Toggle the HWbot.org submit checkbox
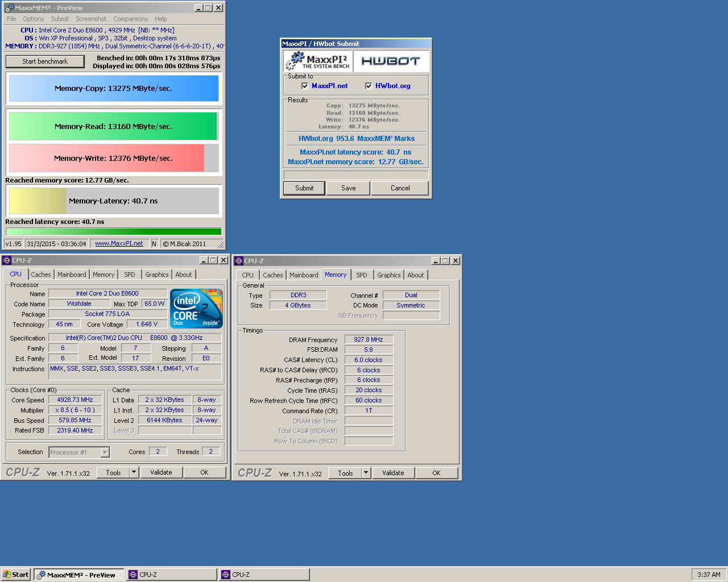728x582 pixels. point(369,86)
